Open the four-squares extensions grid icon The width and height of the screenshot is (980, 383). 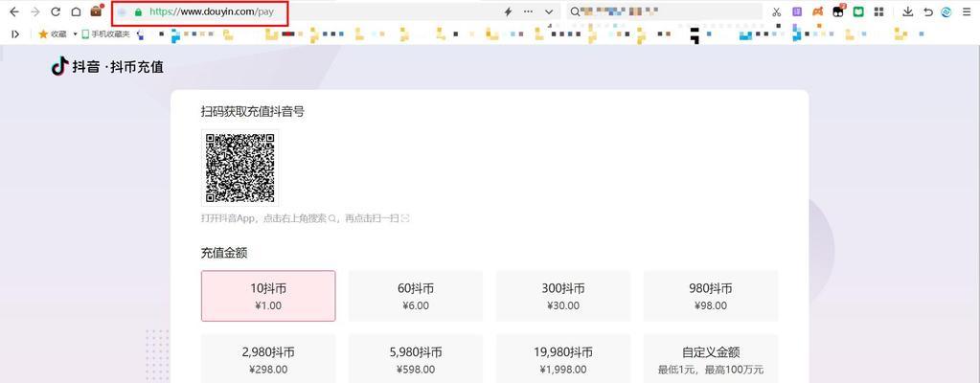tap(878, 11)
